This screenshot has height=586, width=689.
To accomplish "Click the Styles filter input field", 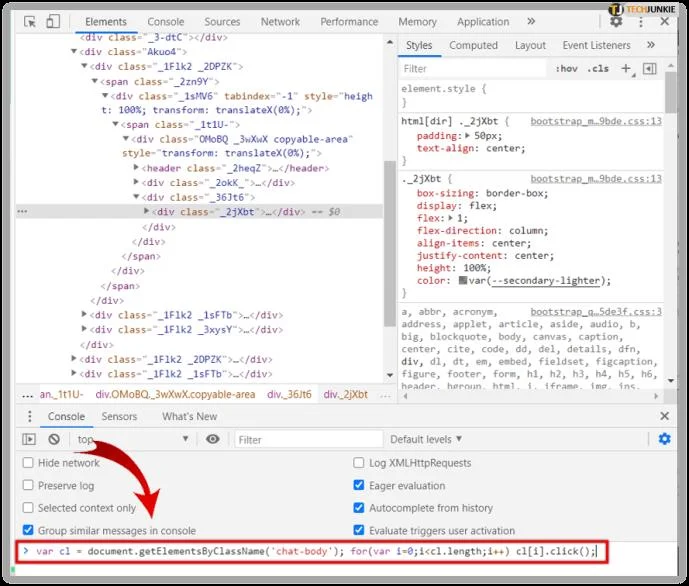I will coord(474,69).
